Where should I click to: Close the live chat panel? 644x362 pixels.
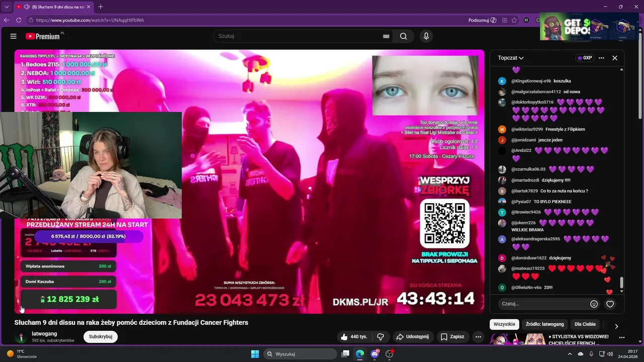pyautogui.click(x=614, y=58)
